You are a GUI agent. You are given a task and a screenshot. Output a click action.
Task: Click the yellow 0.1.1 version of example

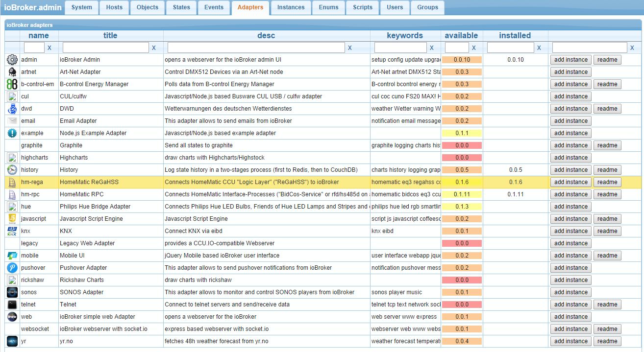[x=462, y=133]
